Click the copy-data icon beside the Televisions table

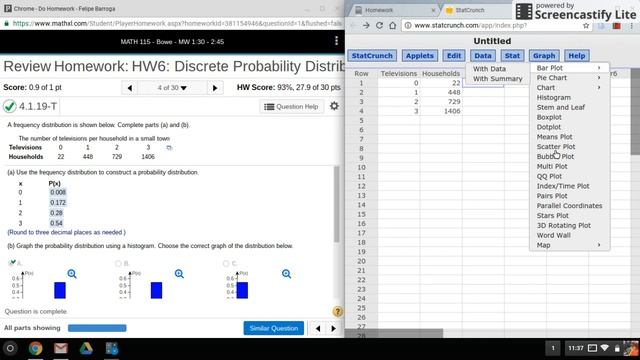pos(169,147)
